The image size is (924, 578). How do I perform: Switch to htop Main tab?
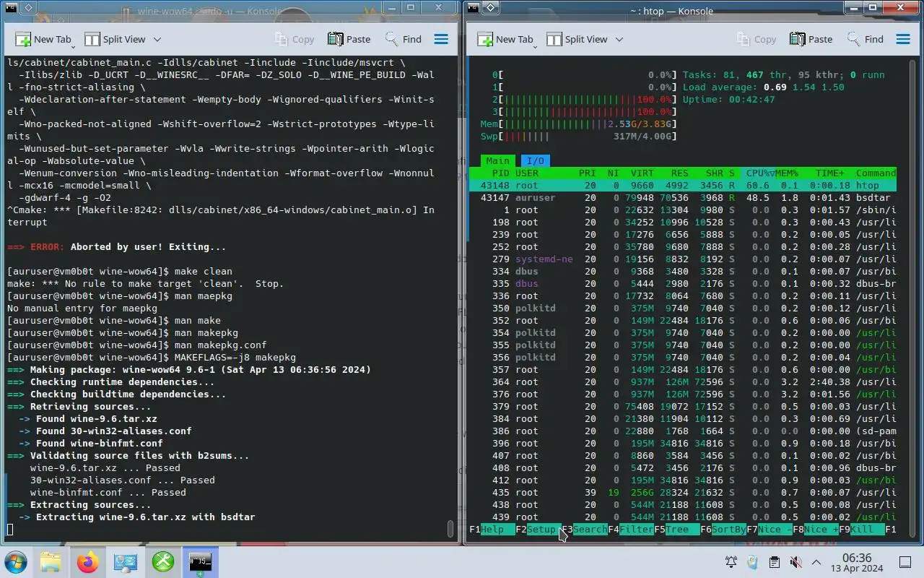pyautogui.click(x=497, y=160)
